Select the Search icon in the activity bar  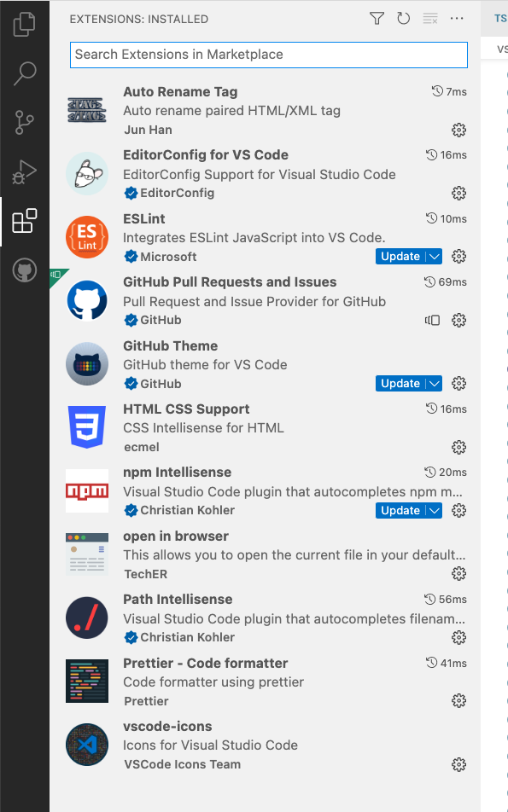pyautogui.click(x=24, y=73)
